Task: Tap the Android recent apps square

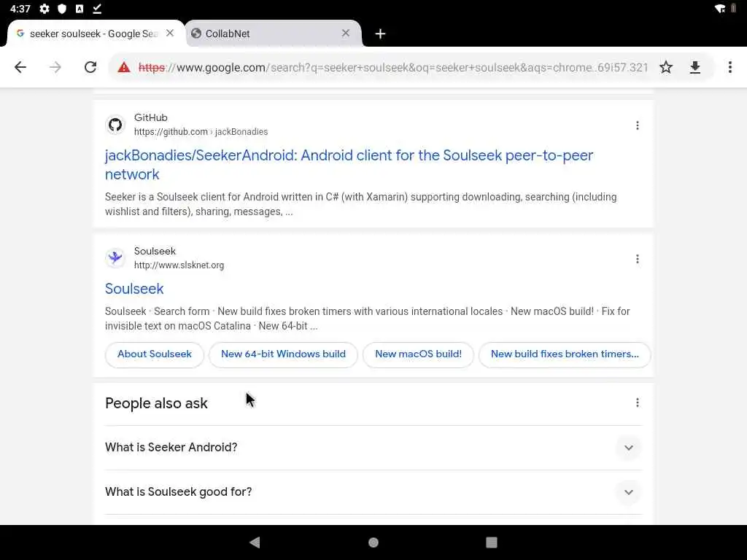Action: [492, 542]
